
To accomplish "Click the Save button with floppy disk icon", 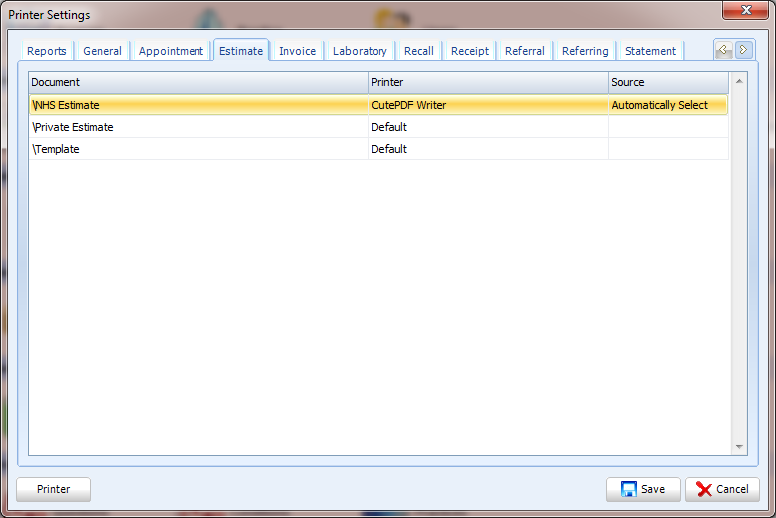I will 643,489.
